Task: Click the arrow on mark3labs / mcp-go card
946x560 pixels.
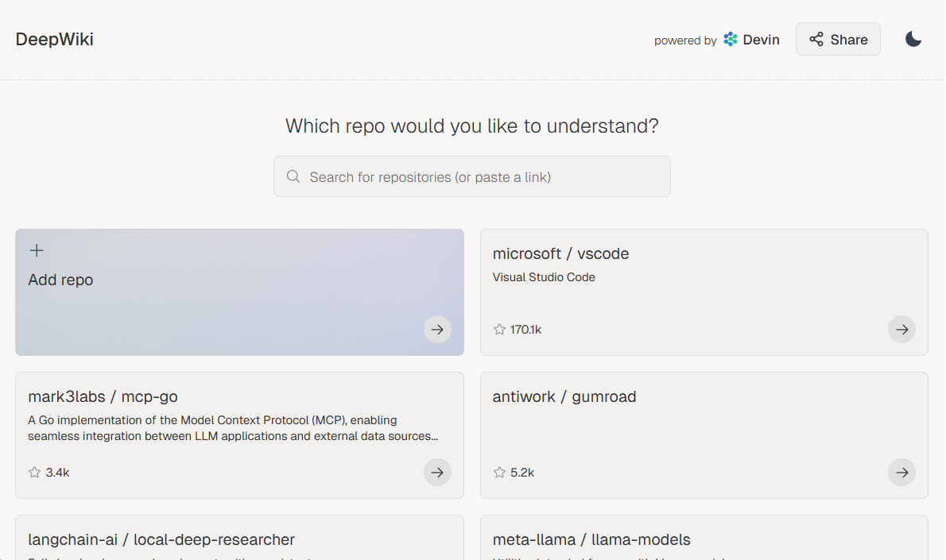Action: click(x=437, y=472)
